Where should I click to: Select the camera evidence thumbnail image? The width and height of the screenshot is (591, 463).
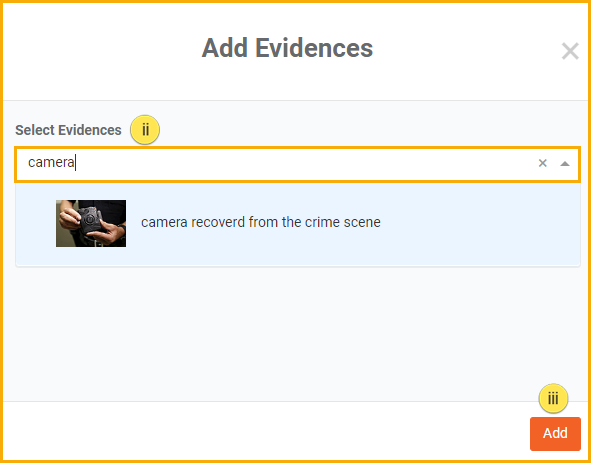click(x=91, y=224)
